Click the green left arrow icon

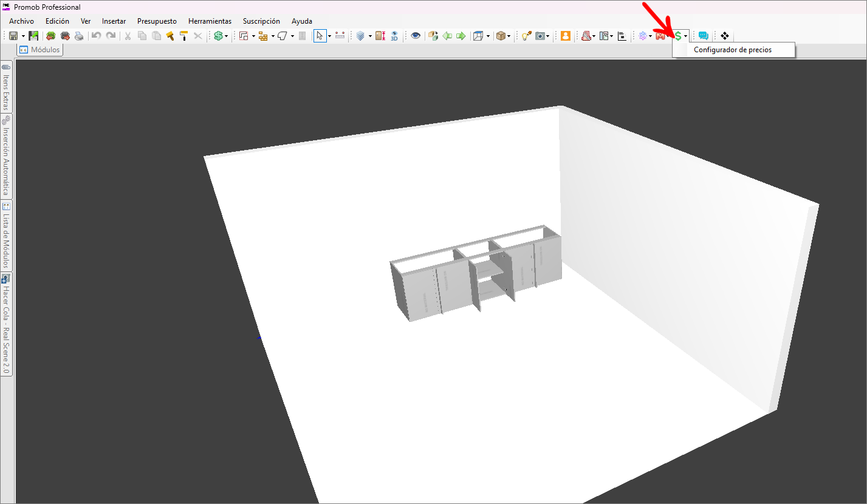(447, 36)
